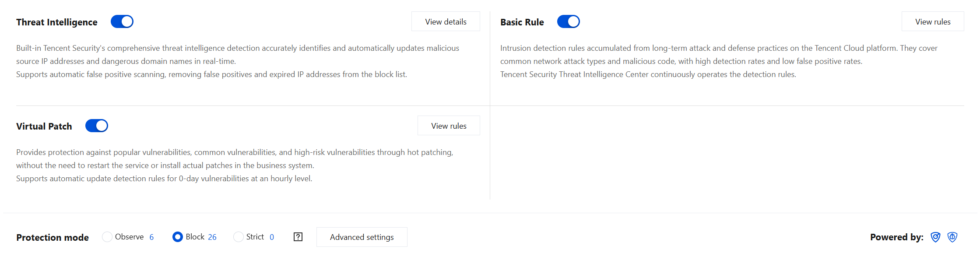View rules for Virtual Patch

[449, 126]
